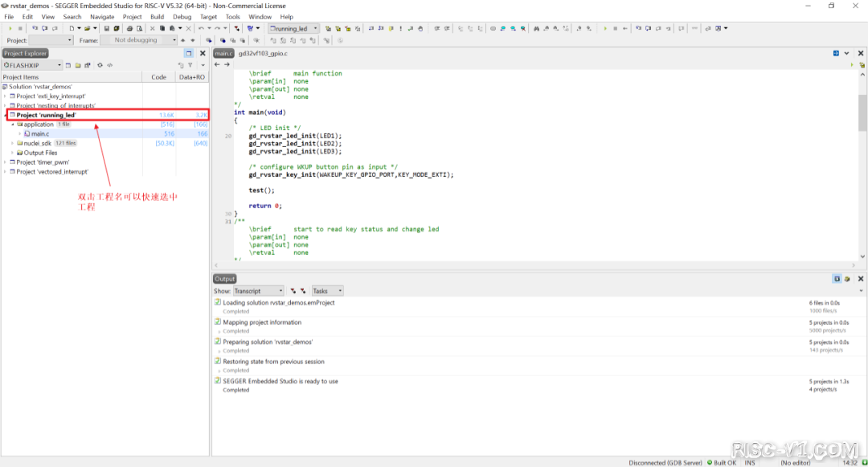The image size is (868, 467).
Task: Close the Output panel
Action: [x=860, y=279]
